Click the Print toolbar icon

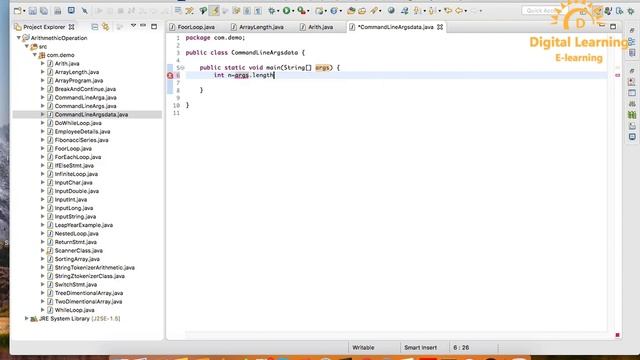tap(58, 11)
